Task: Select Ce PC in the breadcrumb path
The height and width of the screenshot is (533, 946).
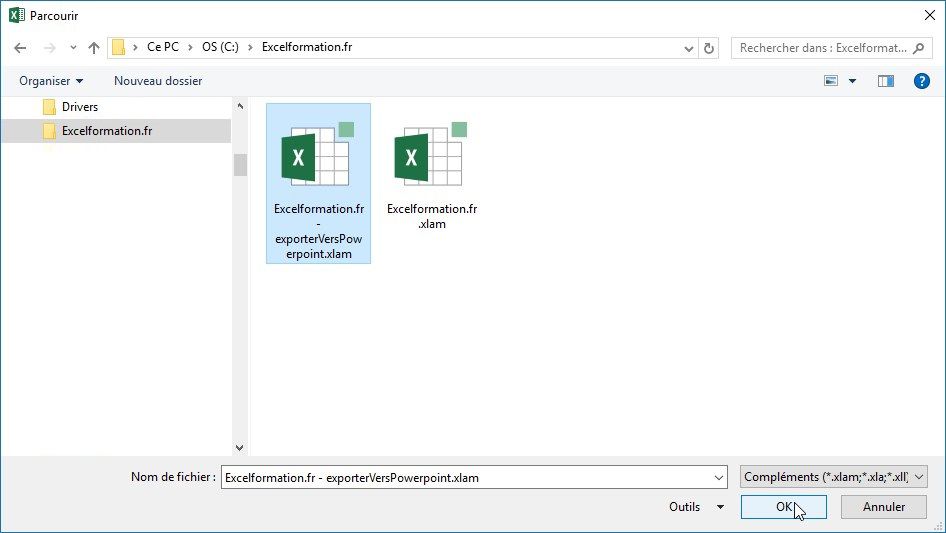Action: click(x=163, y=47)
